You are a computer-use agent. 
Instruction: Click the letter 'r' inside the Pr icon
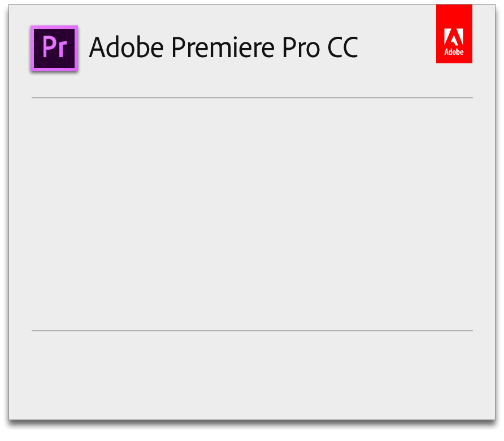point(63,50)
